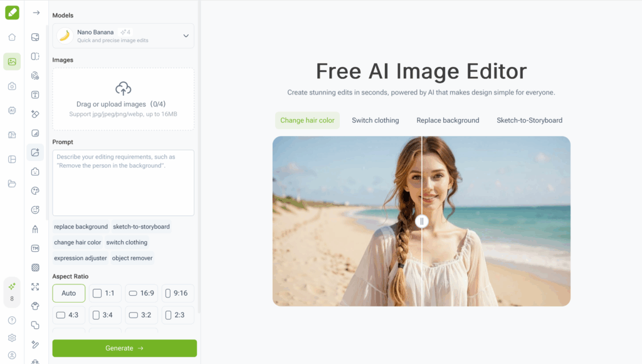This screenshot has height=364, width=642.
Task: Open the AI tools icon in the left sidebar
Action: coord(11,110)
